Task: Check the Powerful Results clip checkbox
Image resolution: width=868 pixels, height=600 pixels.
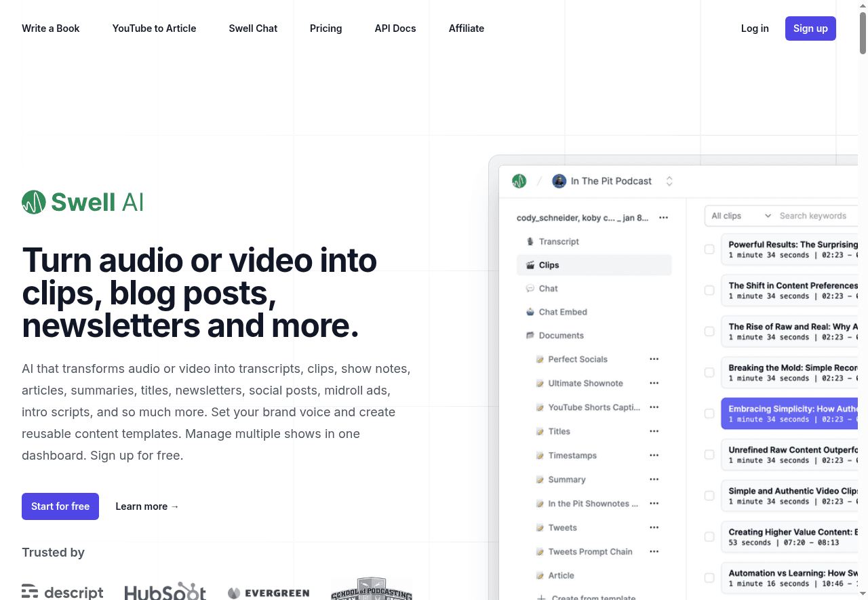Action: click(709, 249)
